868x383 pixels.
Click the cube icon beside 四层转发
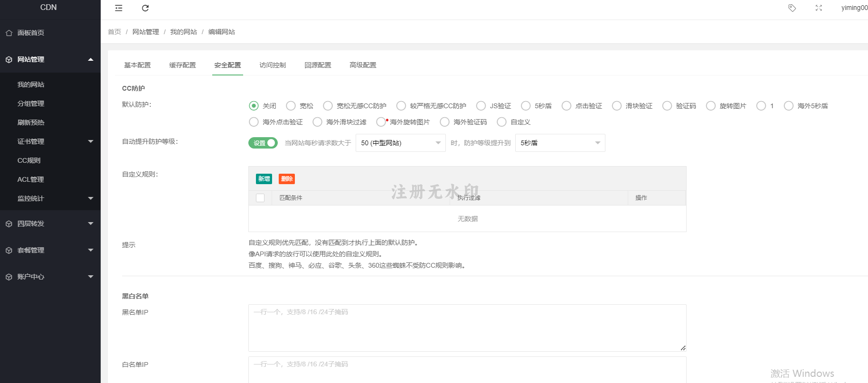9,224
